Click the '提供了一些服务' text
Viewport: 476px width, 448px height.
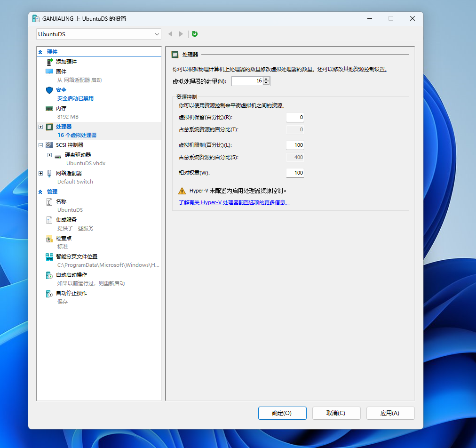[x=75, y=228]
